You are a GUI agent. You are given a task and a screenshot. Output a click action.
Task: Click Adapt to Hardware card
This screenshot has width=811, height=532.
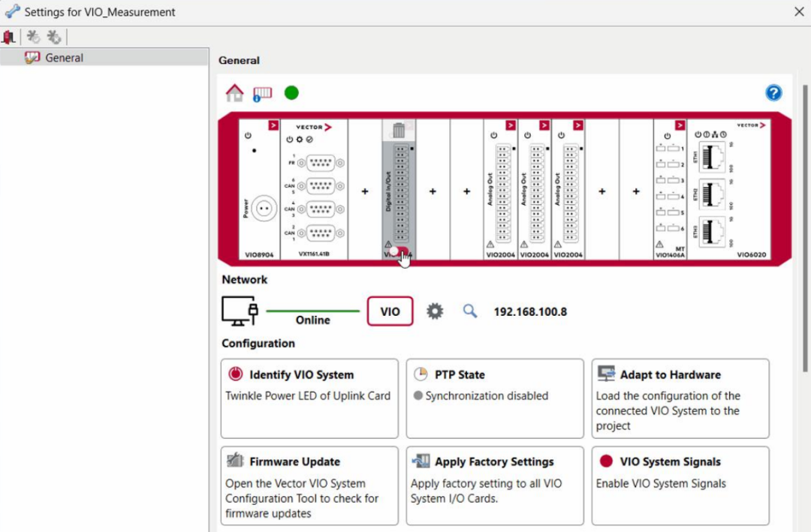point(680,398)
